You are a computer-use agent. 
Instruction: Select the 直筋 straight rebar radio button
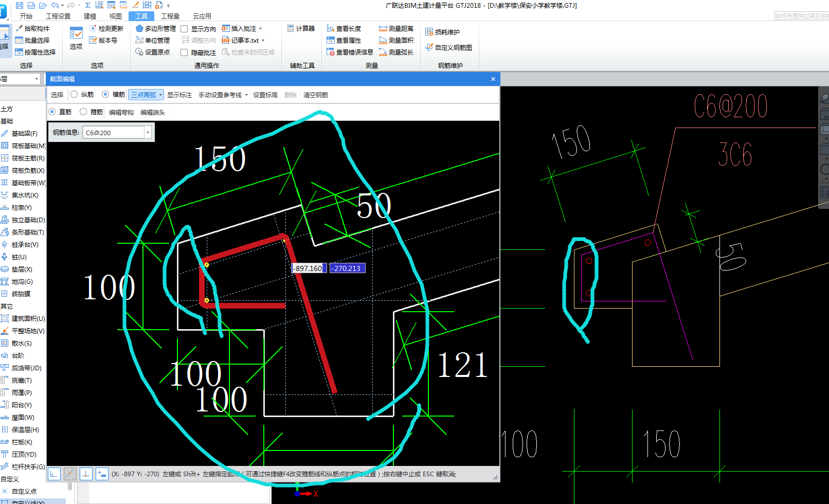click(x=52, y=112)
